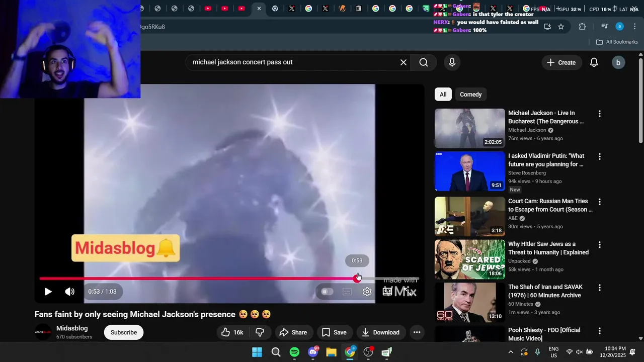Open the Chrome extensions puzzle icon
Viewport: 644px width, 362px height.
pos(583,27)
